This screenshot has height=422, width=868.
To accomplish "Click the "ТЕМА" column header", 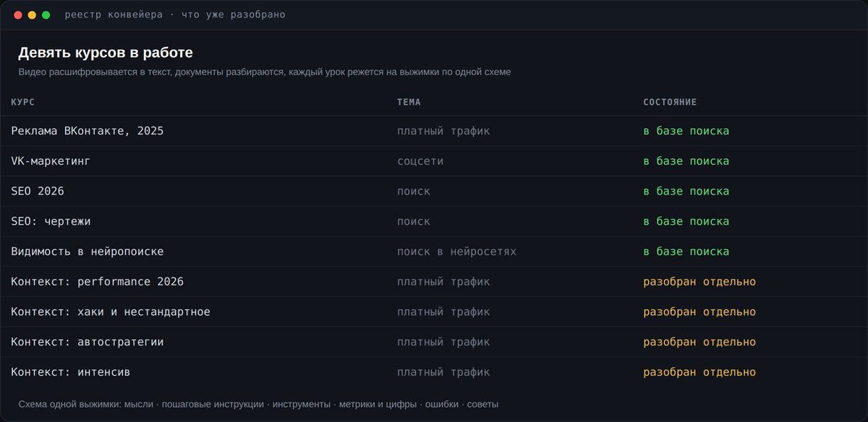I will [409, 103].
